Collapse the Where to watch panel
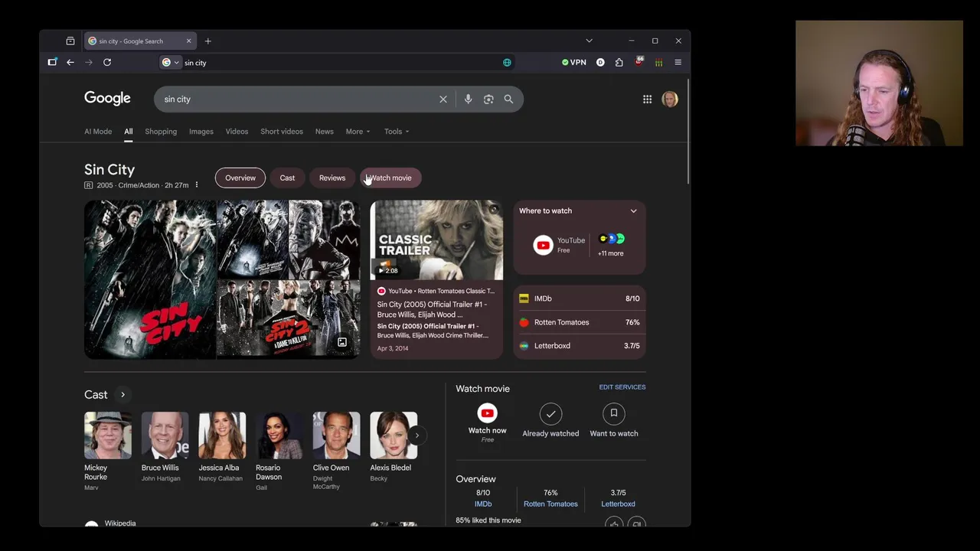The width and height of the screenshot is (980, 551). [633, 211]
